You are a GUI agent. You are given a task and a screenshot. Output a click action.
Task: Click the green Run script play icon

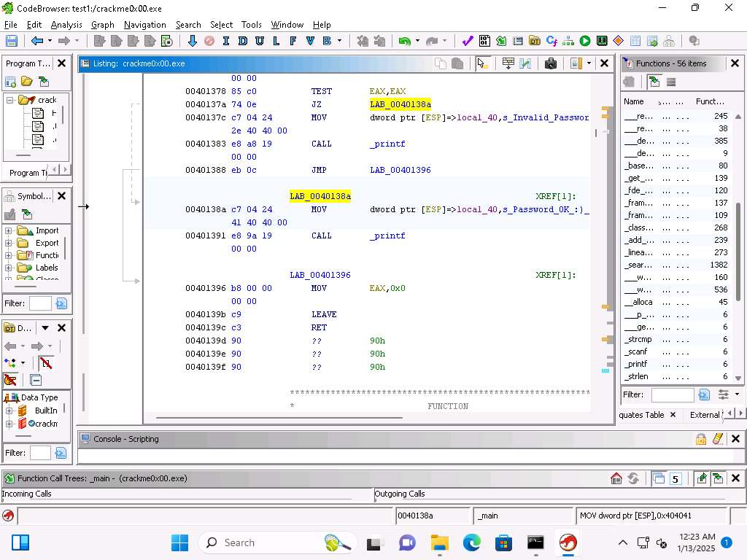[585, 42]
